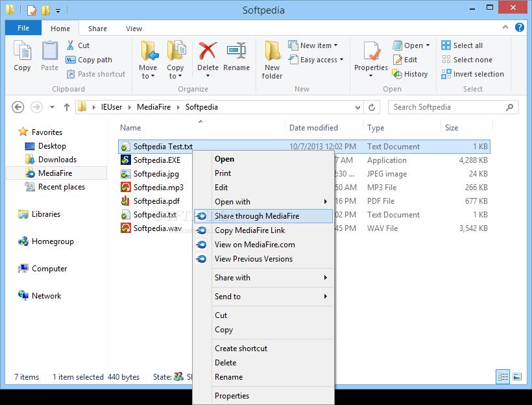532x405 pixels.
Task: Click the Softpedia.mp3 file icon
Action: 125,187
